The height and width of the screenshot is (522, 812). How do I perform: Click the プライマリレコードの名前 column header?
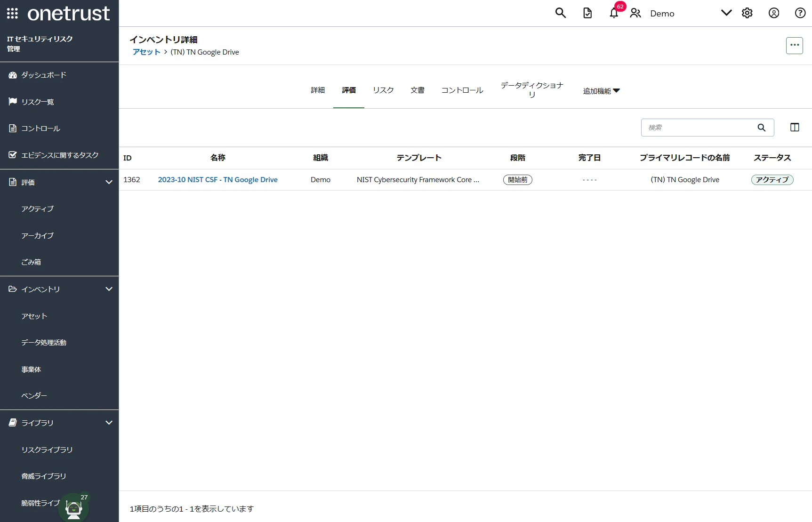tap(685, 158)
